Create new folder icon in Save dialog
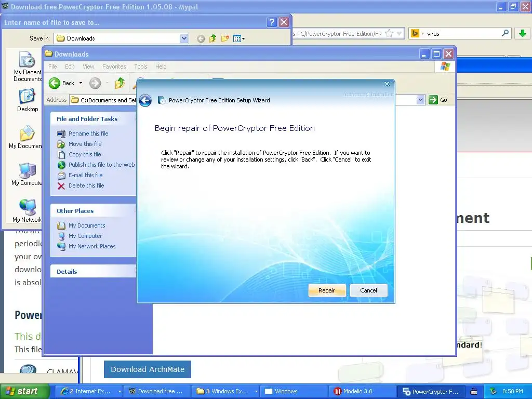Image resolution: width=532 pixels, height=399 pixels. pyautogui.click(x=224, y=38)
